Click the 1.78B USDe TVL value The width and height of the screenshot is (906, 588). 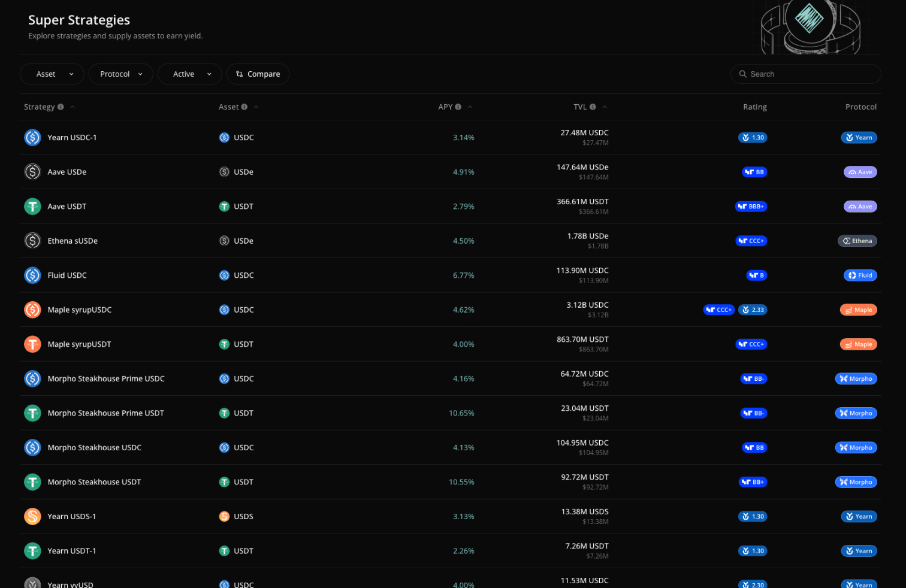click(x=588, y=236)
